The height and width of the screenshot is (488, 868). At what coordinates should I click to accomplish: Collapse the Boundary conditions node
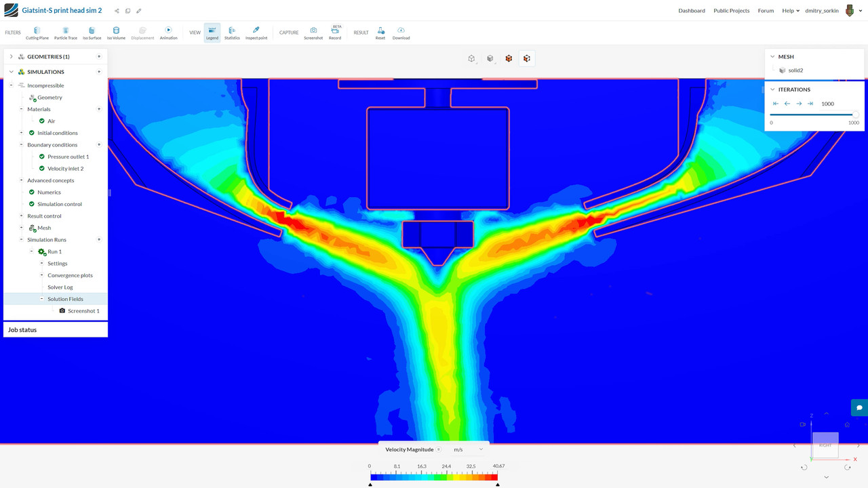21,144
